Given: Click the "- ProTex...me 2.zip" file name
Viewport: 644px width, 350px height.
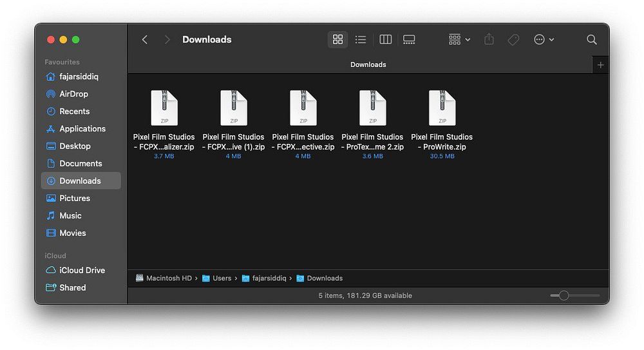Looking at the screenshot, I should coord(372,147).
